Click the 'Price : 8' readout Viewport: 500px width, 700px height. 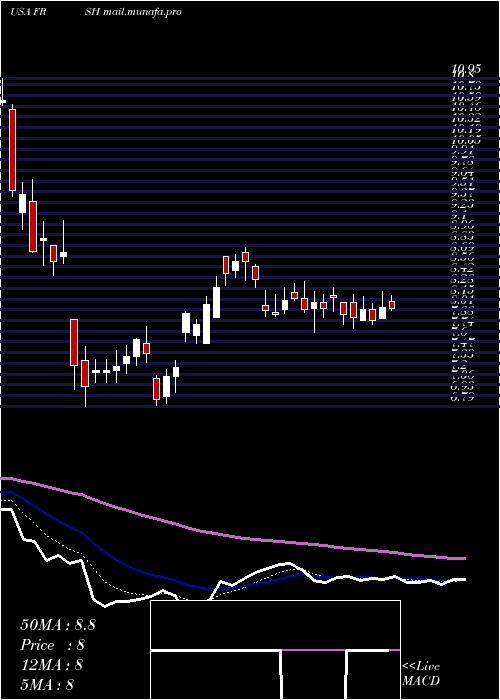52,645
